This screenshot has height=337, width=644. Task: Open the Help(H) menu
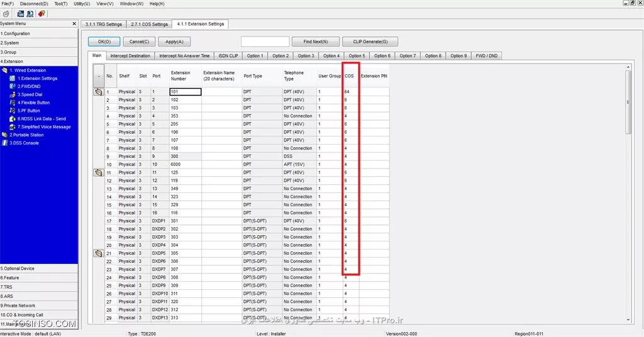pyautogui.click(x=157, y=4)
